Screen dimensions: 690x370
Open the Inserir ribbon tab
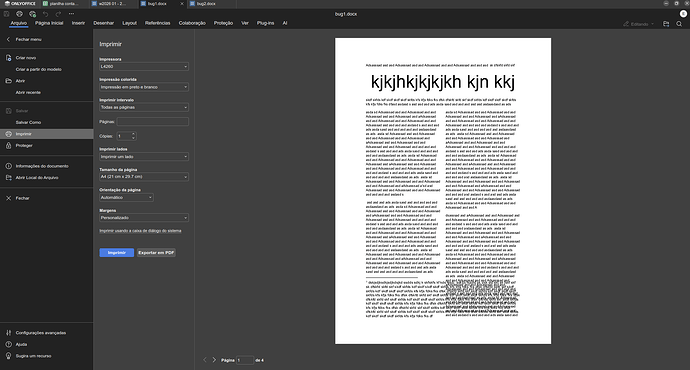78,23
